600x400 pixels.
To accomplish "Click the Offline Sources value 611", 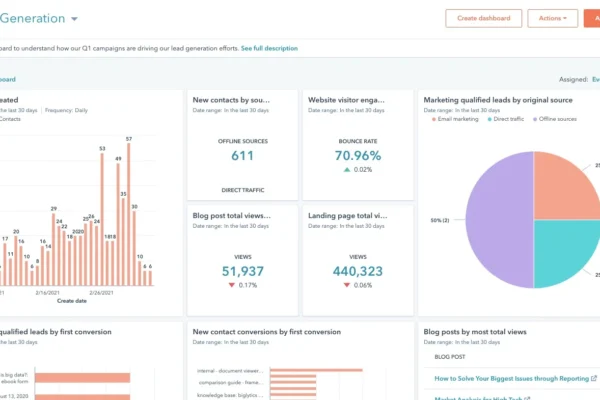I will point(242,156).
